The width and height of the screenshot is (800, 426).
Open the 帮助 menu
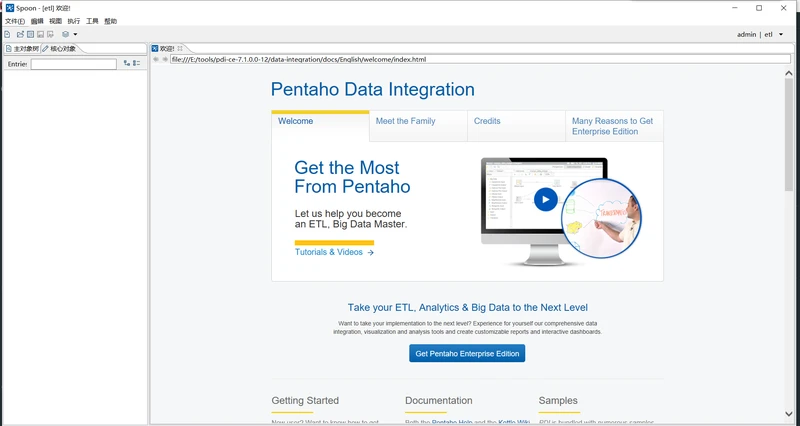tap(110, 21)
